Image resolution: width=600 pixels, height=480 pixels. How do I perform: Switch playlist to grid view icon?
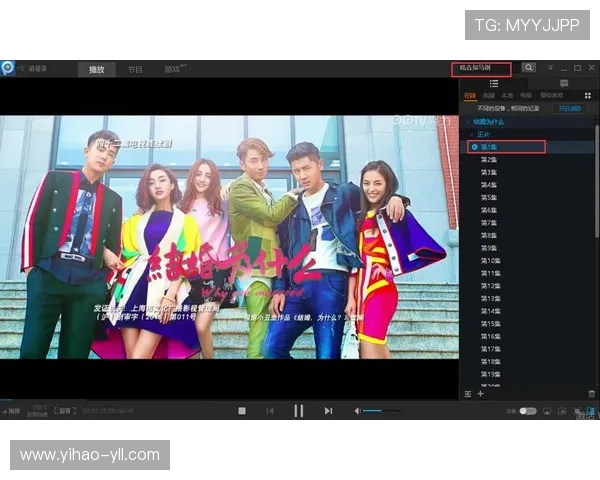click(x=588, y=96)
